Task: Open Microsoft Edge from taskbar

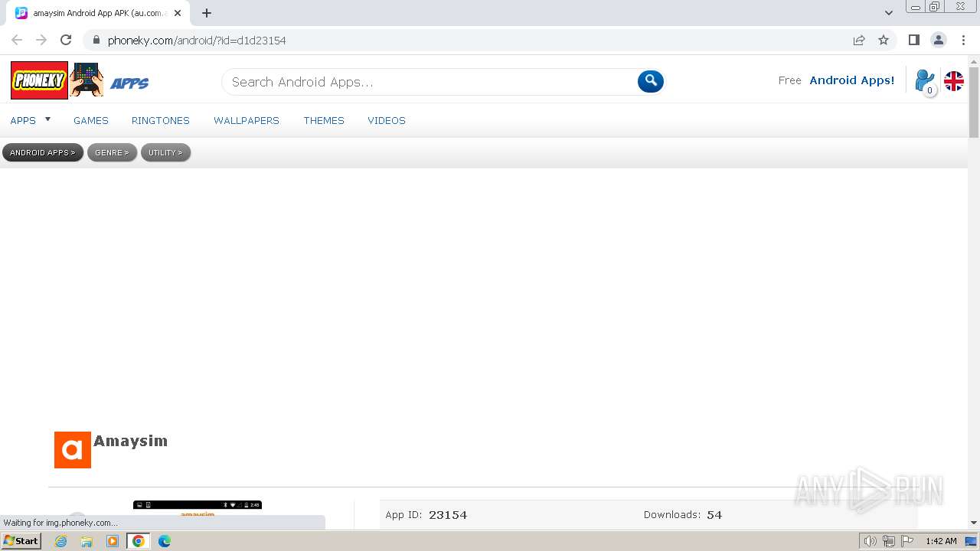Action: point(165,541)
